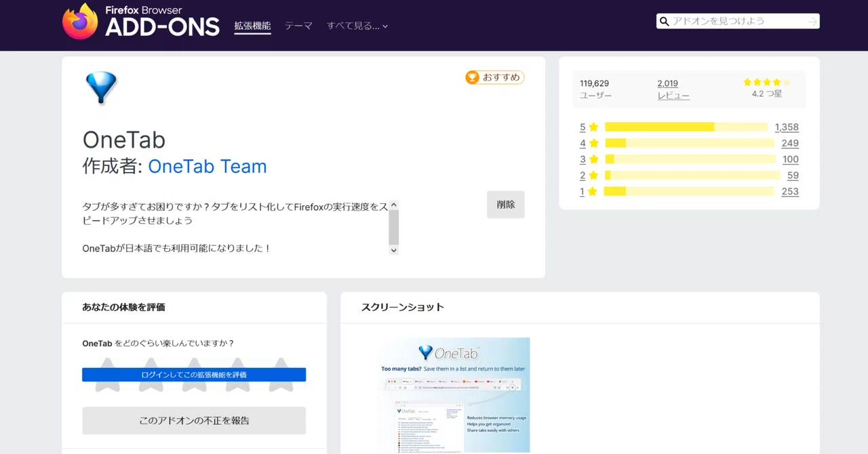Rate OneTab with the first star
Viewport: 868px width, 454px height.
point(107,375)
